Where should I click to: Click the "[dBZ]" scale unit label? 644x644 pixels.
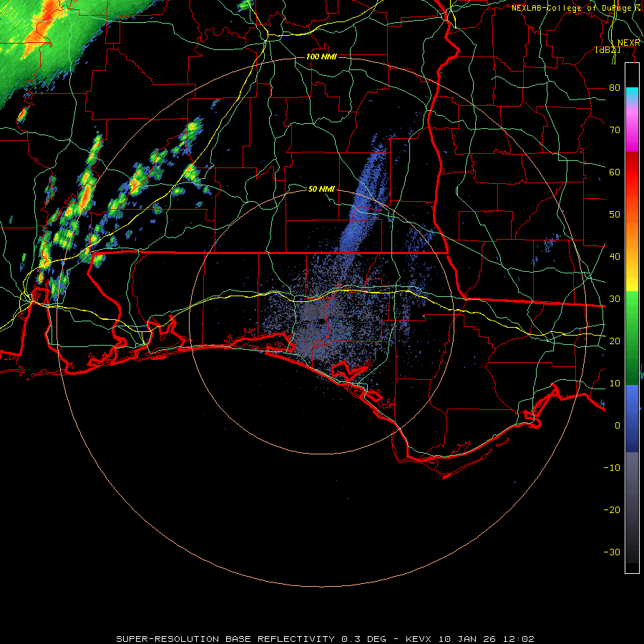coord(608,49)
